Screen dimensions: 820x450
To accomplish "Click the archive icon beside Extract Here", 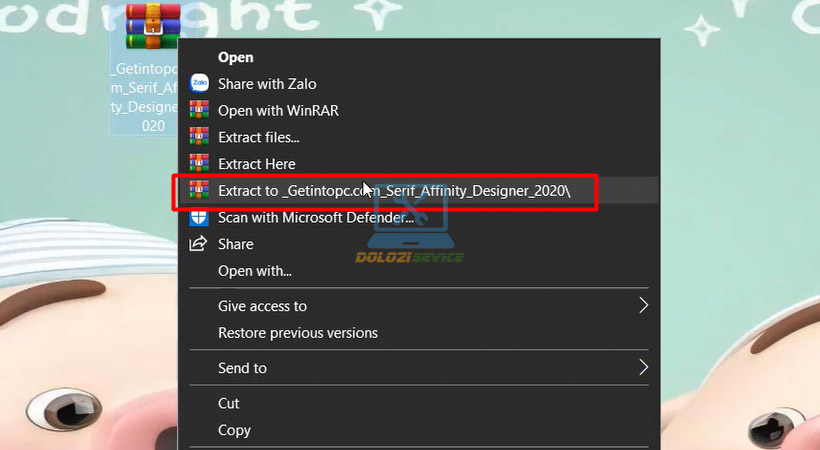I will [198, 164].
